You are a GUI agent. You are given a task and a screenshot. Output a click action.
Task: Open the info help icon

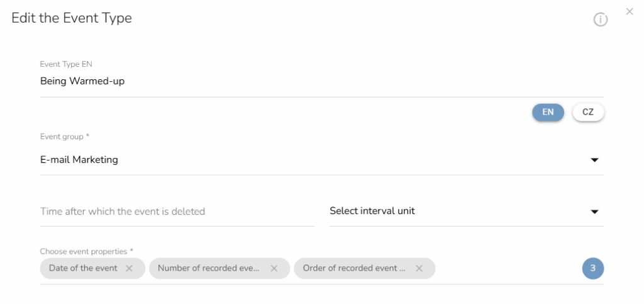click(601, 20)
